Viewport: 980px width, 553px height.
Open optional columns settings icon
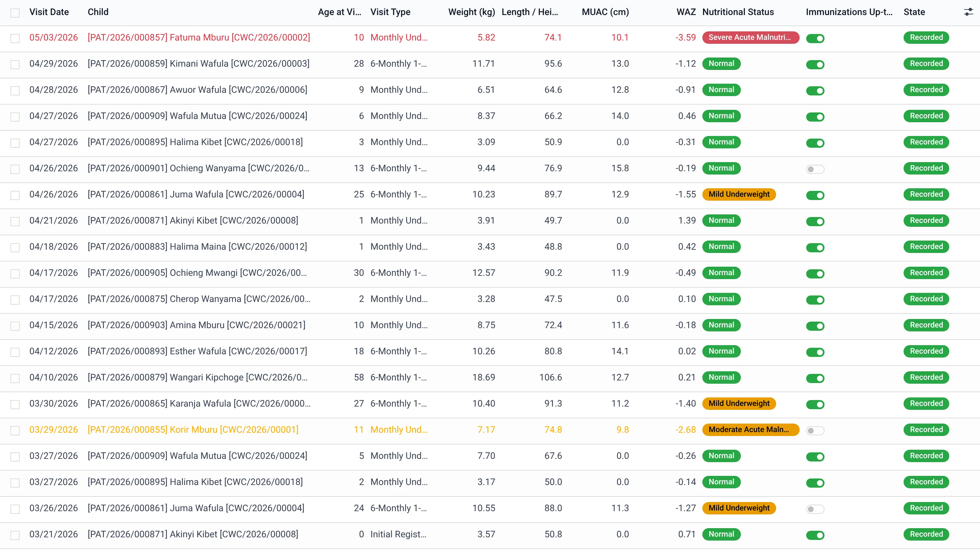coord(968,12)
